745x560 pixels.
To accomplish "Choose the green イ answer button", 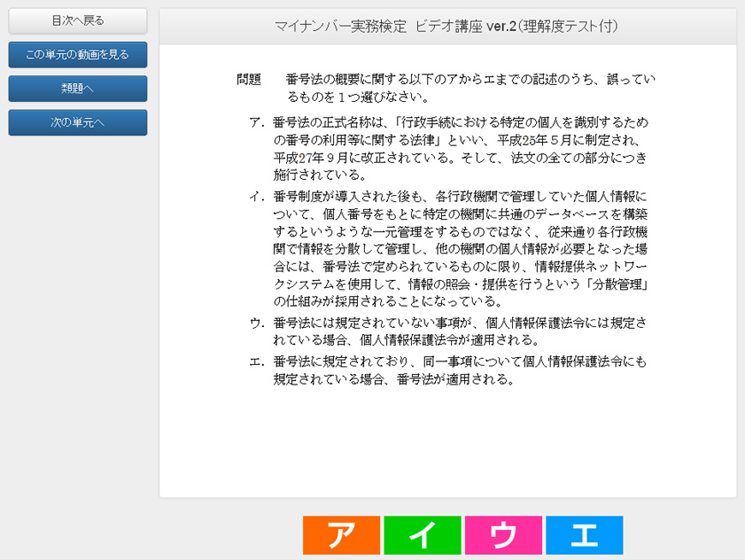I will 422,535.
